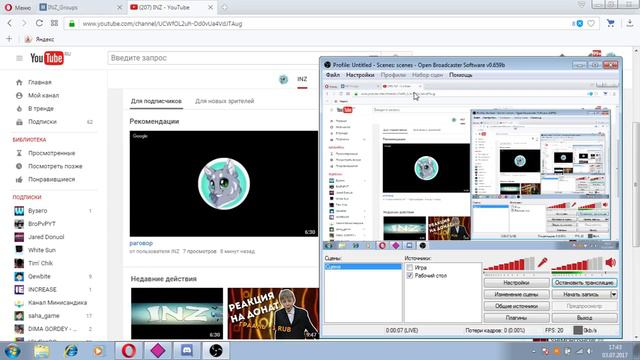Open Подписки in sidebar
This screenshot has width=640, height=360.
(x=42, y=122)
